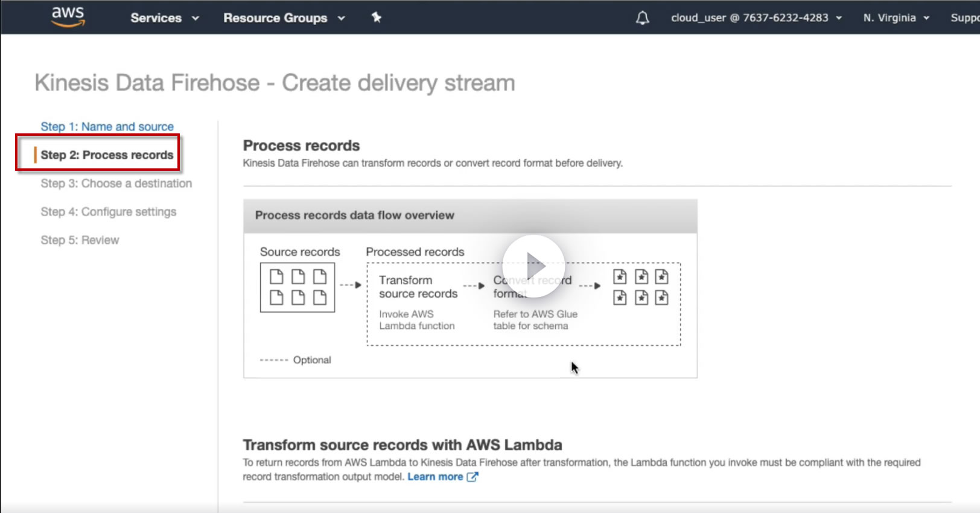Select Step 4: Configure settings

point(108,212)
